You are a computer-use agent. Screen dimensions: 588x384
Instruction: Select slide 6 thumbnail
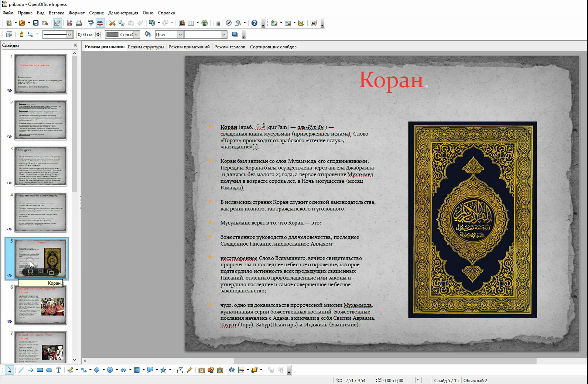coord(41,305)
